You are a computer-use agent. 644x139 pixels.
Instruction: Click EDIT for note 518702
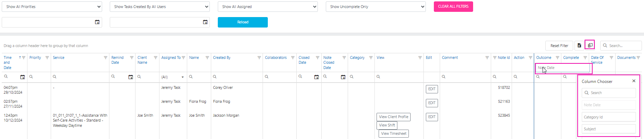(x=432, y=89)
